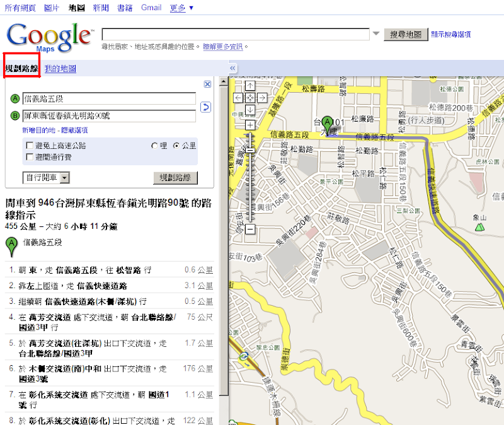Image resolution: width=504 pixels, height=425 pixels.
Task: Select step 3 繼續朝信義快速道路
Action: click(x=110, y=301)
